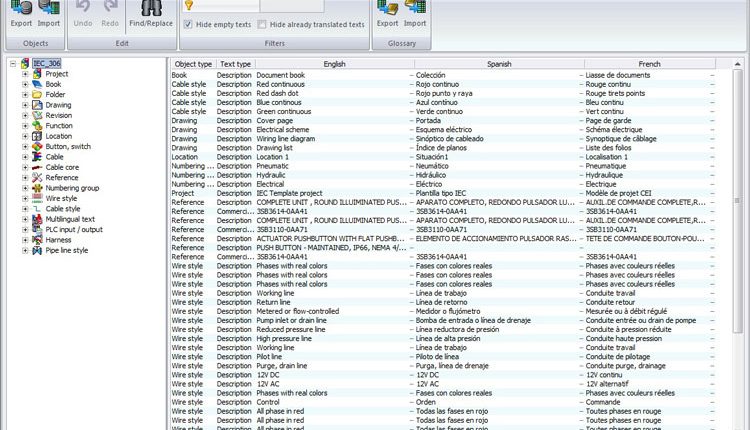Expand the Harness tree node
750x430 pixels.
point(25,240)
